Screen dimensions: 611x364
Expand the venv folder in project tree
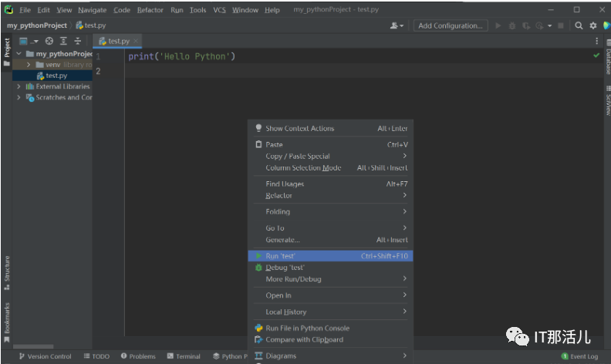coord(29,65)
